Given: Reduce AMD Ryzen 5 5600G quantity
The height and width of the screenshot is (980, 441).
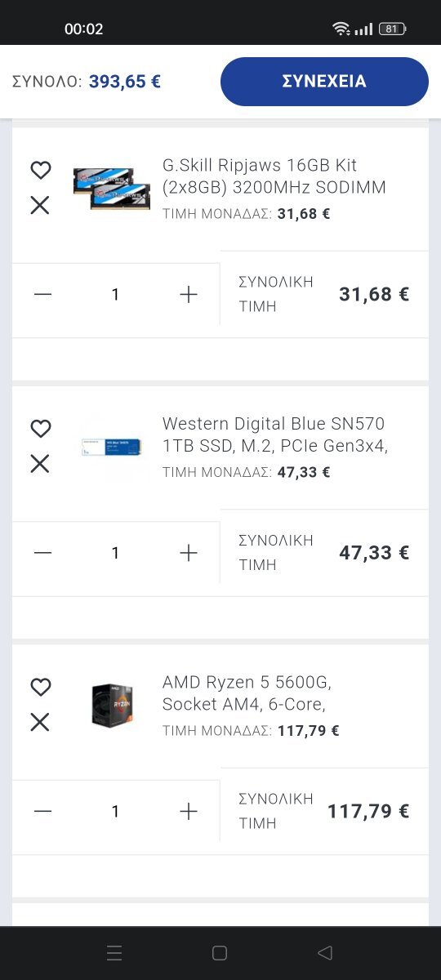Looking at the screenshot, I should tap(43, 811).
